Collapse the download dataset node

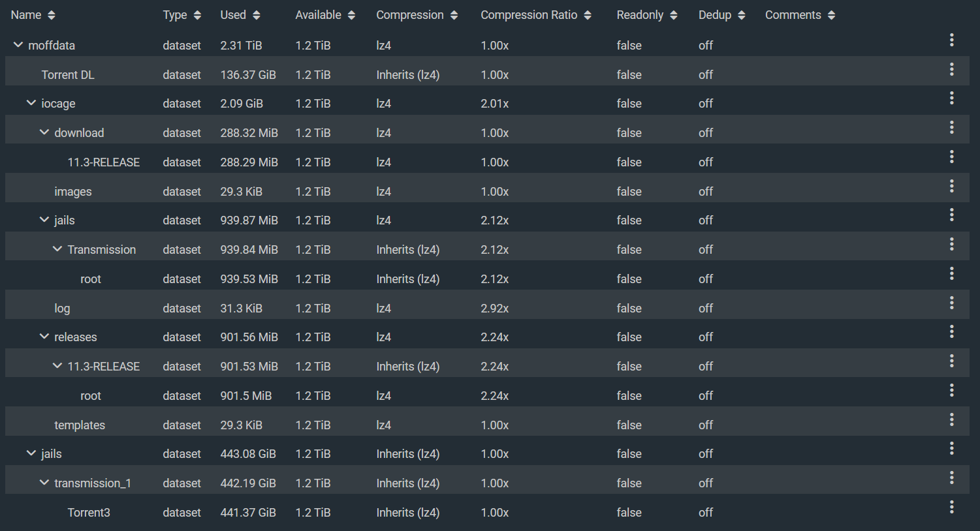tap(44, 132)
